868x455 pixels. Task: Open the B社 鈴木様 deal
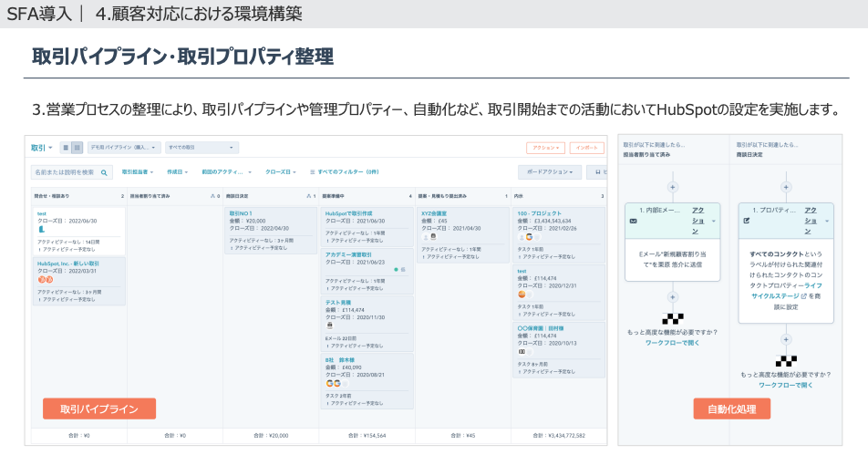pos(340,360)
